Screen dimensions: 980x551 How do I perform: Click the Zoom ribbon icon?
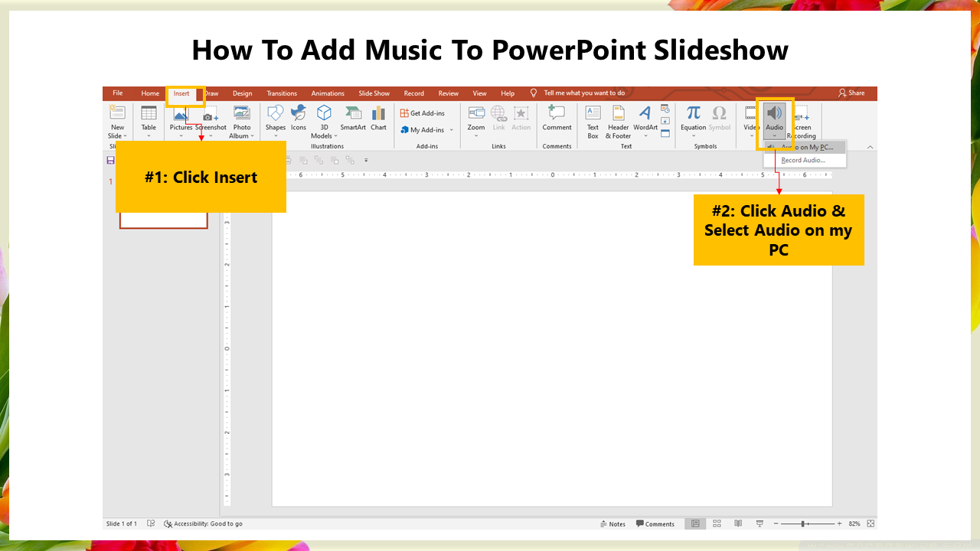[476, 113]
